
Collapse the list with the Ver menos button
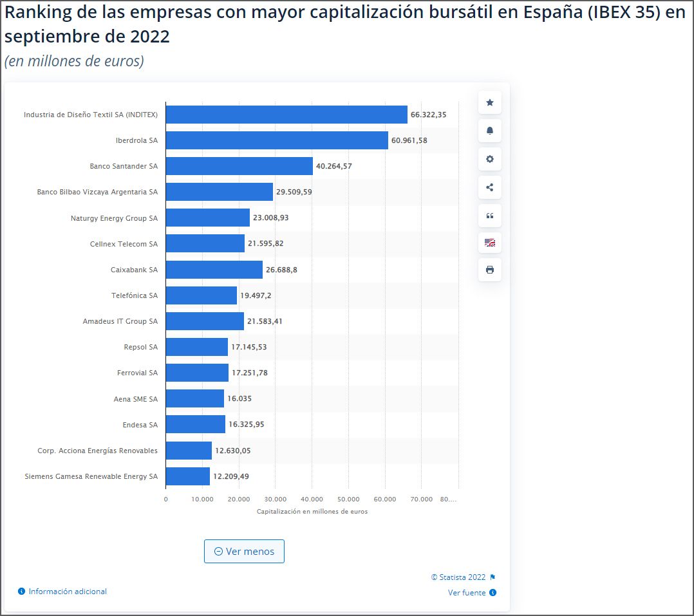(x=244, y=551)
